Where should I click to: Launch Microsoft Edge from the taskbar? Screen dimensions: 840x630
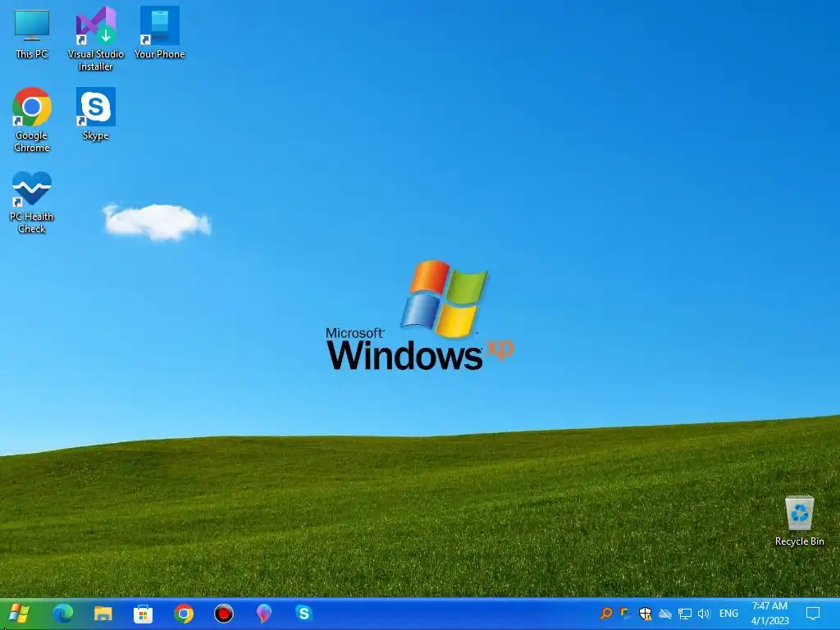tap(63, 614)
